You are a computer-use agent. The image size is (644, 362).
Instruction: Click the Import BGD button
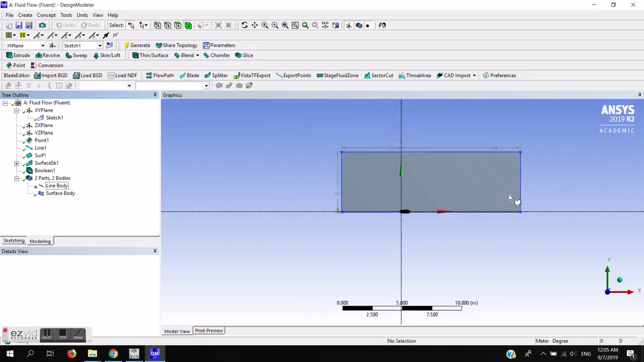click(51, 75)
